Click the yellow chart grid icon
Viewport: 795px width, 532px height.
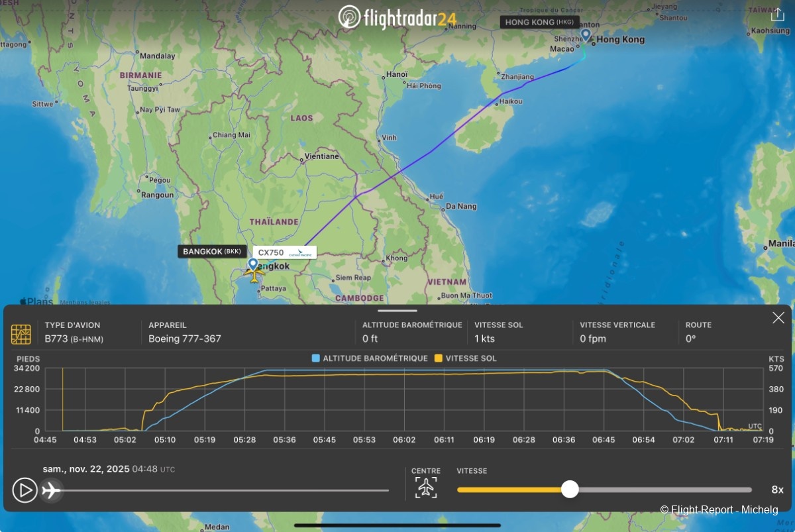point(21,334)
